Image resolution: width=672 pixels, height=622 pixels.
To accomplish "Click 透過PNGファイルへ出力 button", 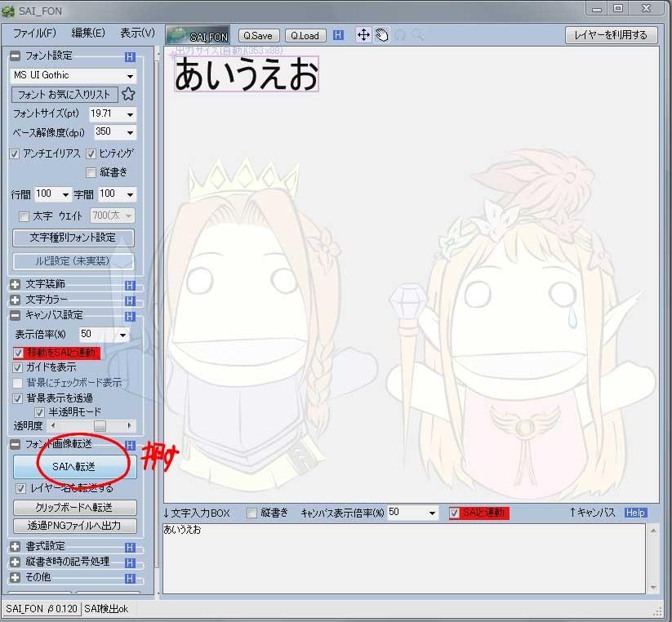I will pyautogui.click(x=75, y=526).
